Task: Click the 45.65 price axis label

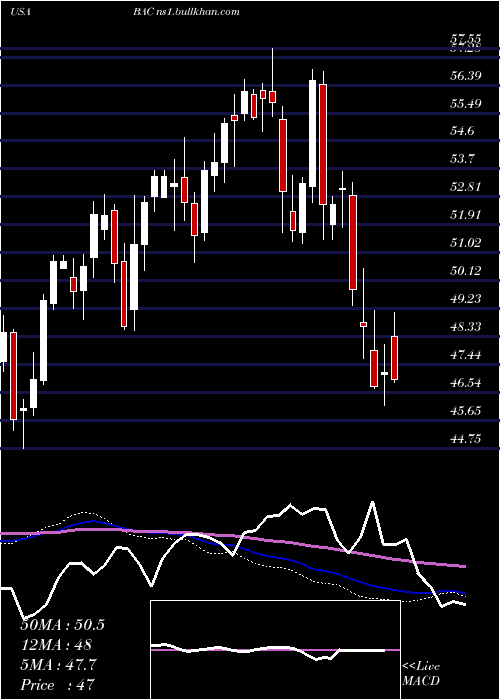Action: (466, 411)
